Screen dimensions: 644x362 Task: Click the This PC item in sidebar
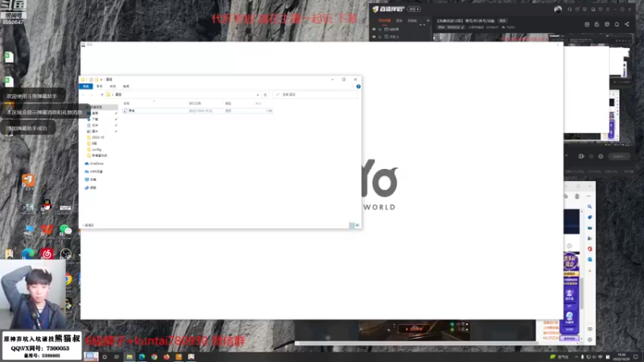coord(91,179)
